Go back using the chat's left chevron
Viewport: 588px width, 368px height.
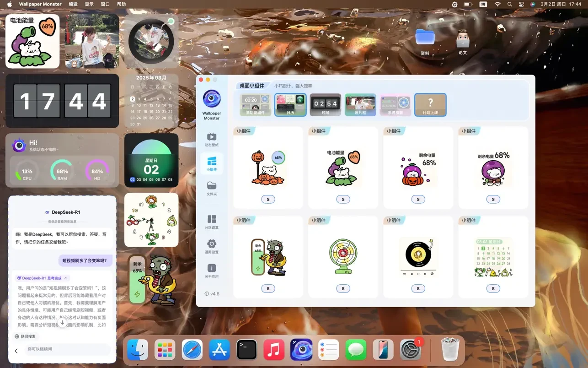click(x=16, y=351)
